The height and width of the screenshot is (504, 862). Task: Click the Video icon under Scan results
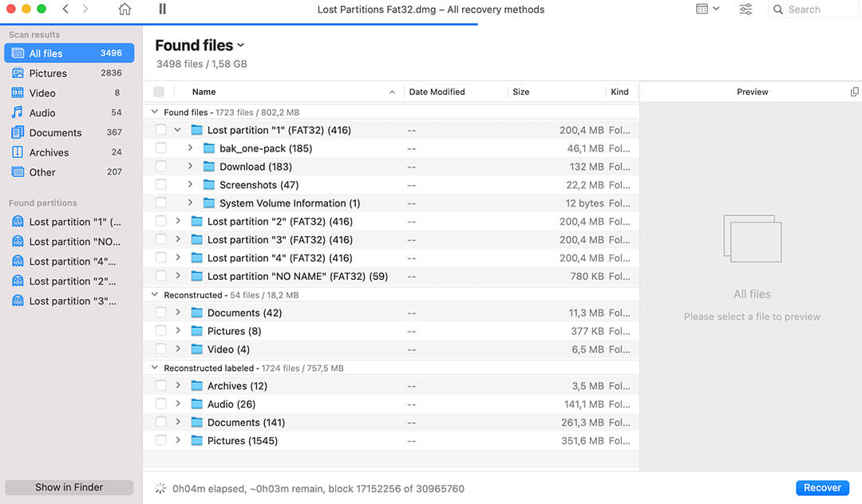tap(18, 93)
